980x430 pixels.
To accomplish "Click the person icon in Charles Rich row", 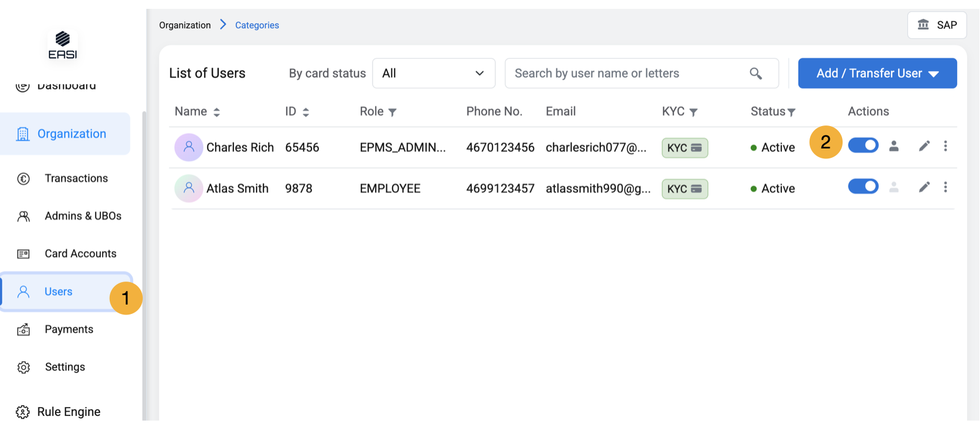I will 894,146.
